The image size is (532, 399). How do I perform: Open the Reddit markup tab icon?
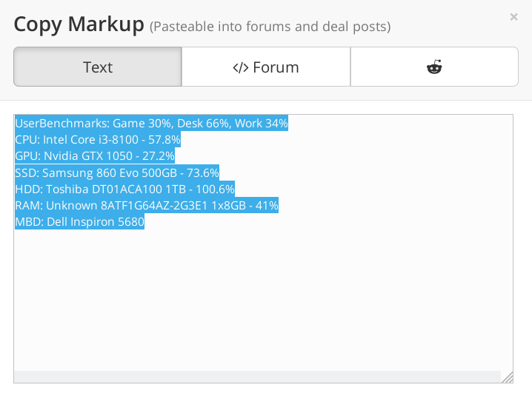click(x=434, y=67)
